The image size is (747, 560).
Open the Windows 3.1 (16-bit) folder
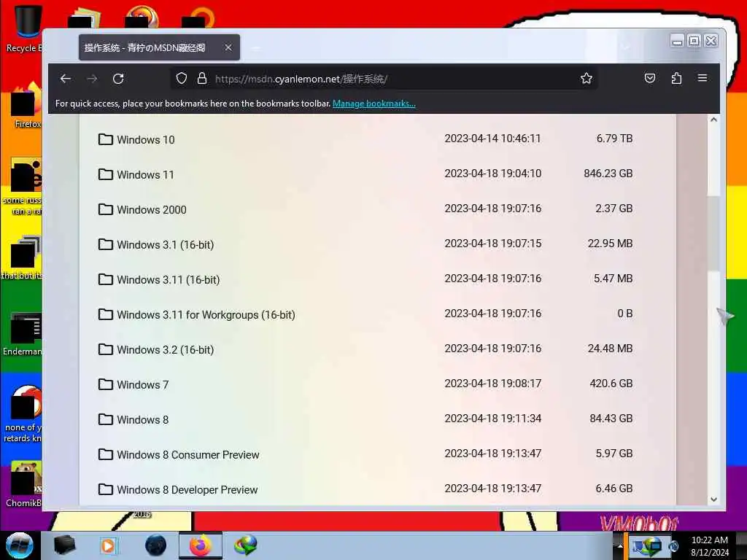[x=166, y=245]
